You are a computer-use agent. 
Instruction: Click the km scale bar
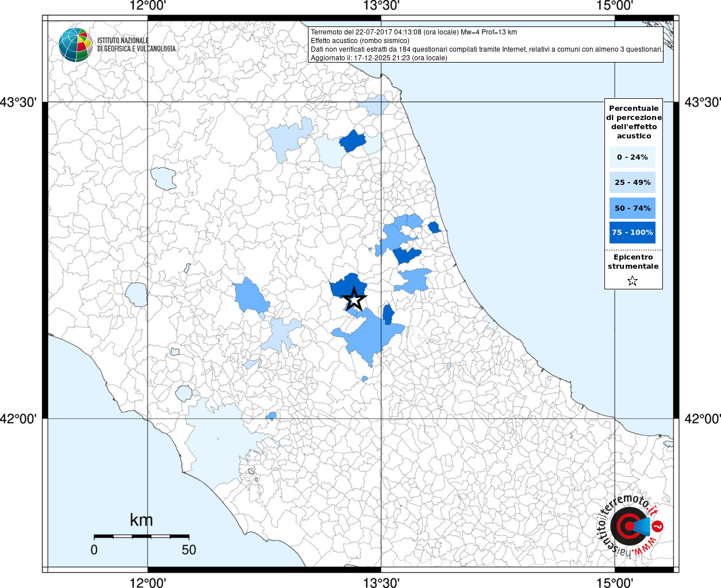[141, 536]
